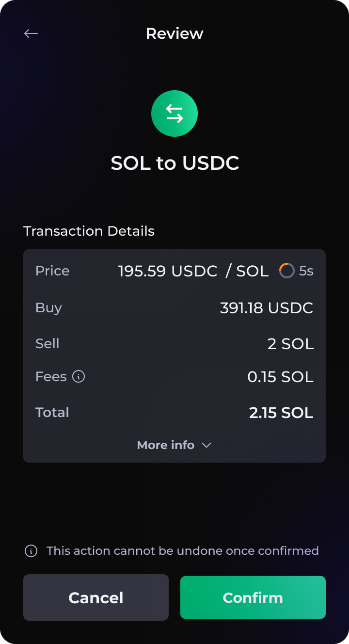
Task: Click the 5s countdown timer text
Action: click(x=306, y=271)
